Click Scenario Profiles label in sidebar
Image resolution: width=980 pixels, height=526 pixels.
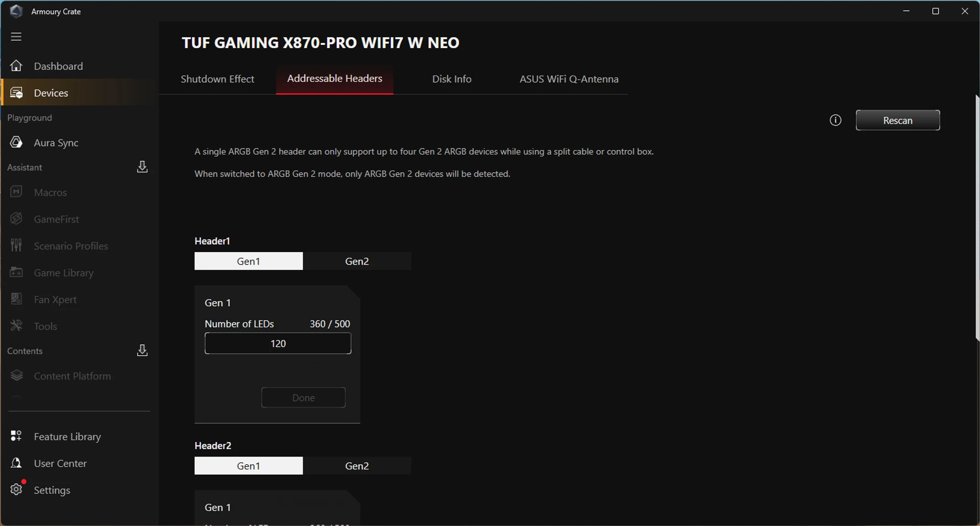(x=71, y=246)
